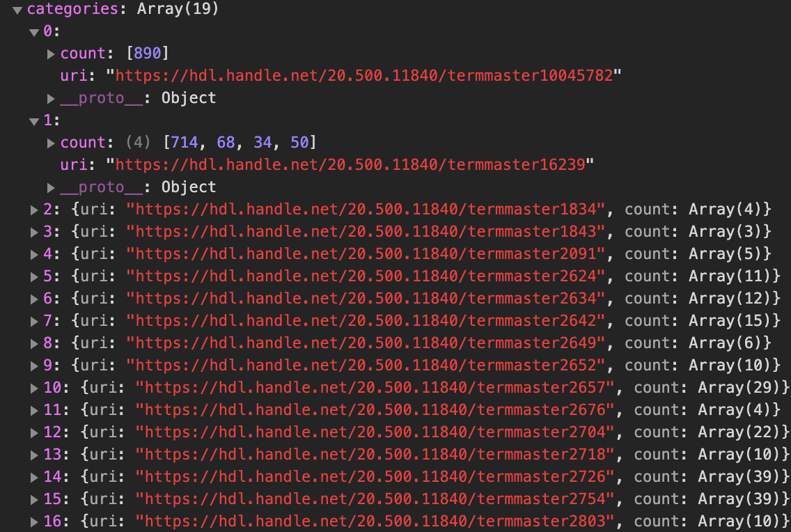Collapse array item 0
The image size is (791, 532).
pyautogui.click(x=34, y=33)
